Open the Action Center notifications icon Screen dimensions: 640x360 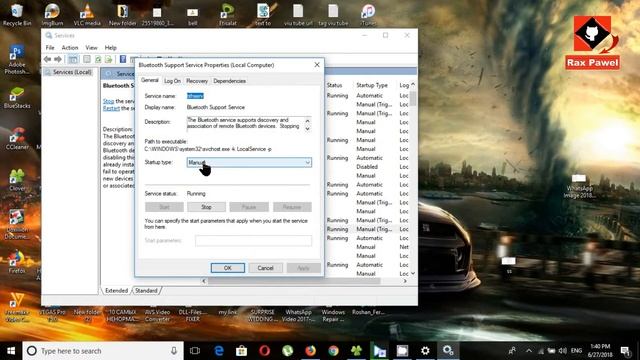(x=625, y=351)
